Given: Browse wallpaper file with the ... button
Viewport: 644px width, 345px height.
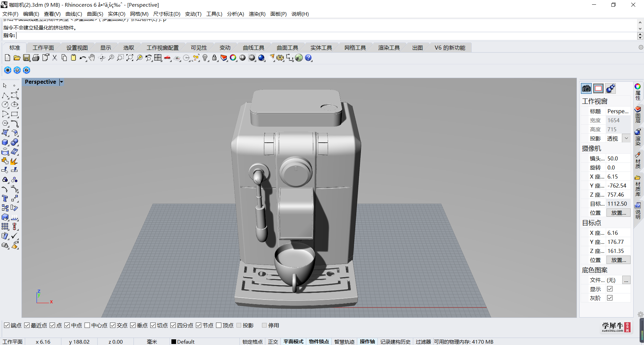Looking at the screenshot, I should [626, 280].
